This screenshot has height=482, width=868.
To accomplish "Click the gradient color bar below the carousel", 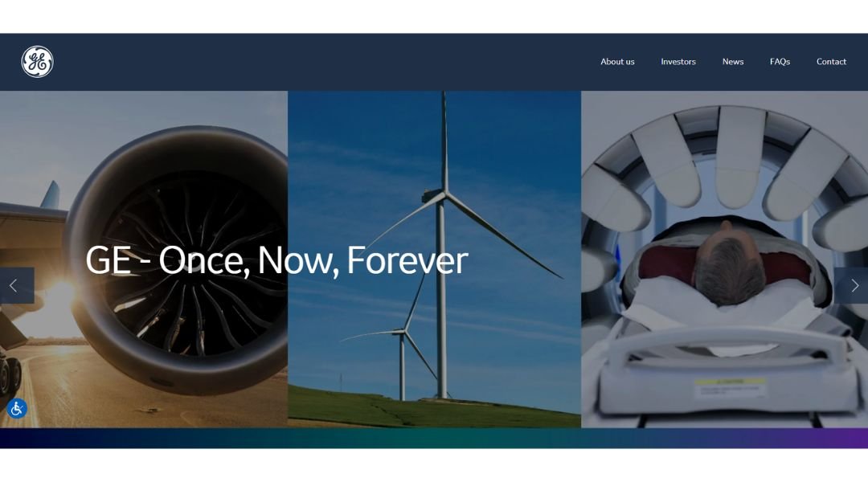I will 434,439.
